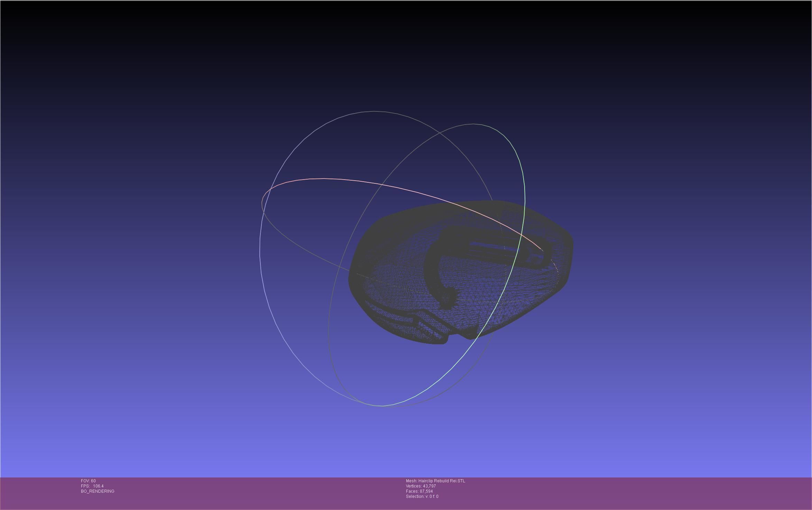Click the Selection: v: 0 f: 0 text
This screenshot has width=812, height=510.
422,497
